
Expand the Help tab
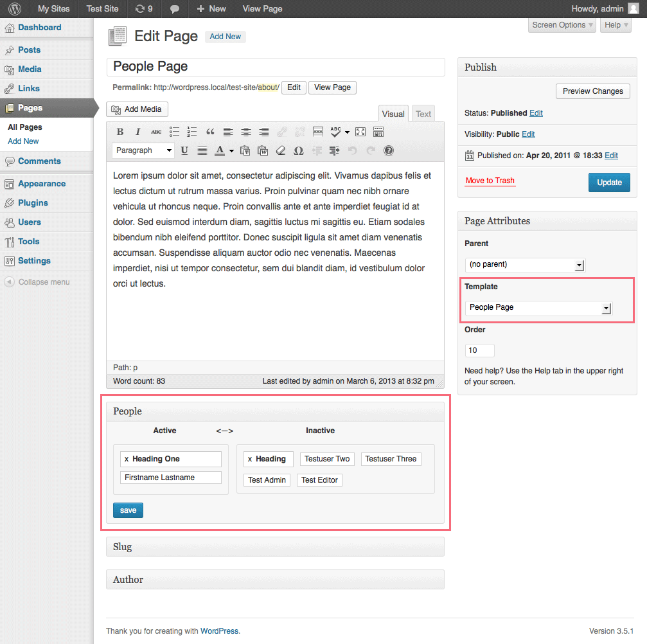(616, 25)
